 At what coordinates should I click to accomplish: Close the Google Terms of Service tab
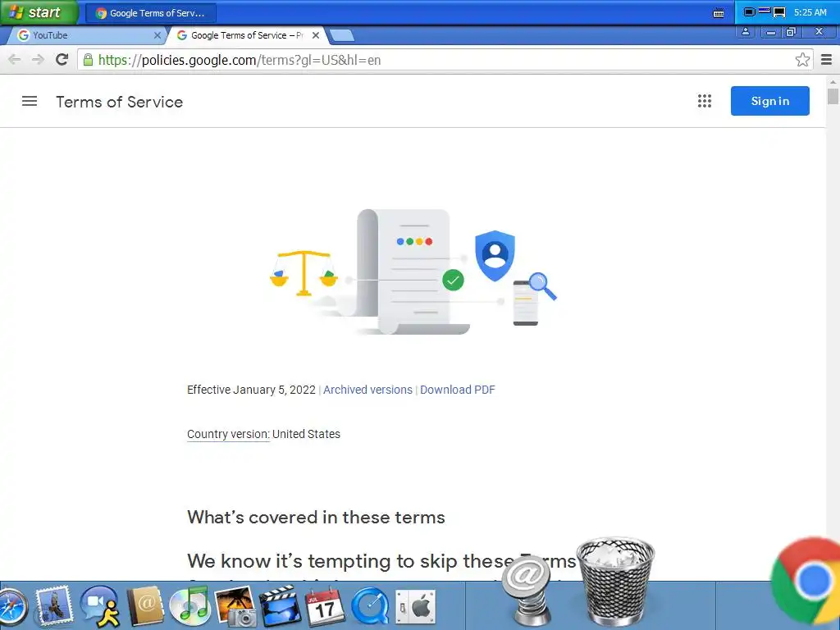tap(316, 35)
